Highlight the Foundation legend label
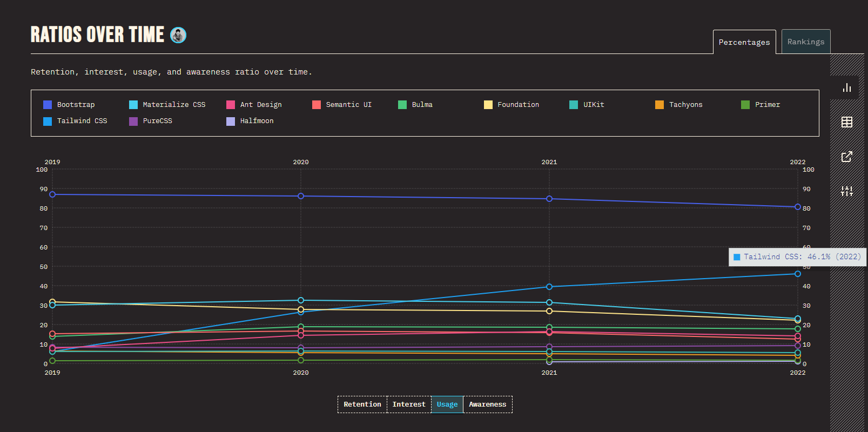Viewport: 868px width, 432px height. [519, 105]
